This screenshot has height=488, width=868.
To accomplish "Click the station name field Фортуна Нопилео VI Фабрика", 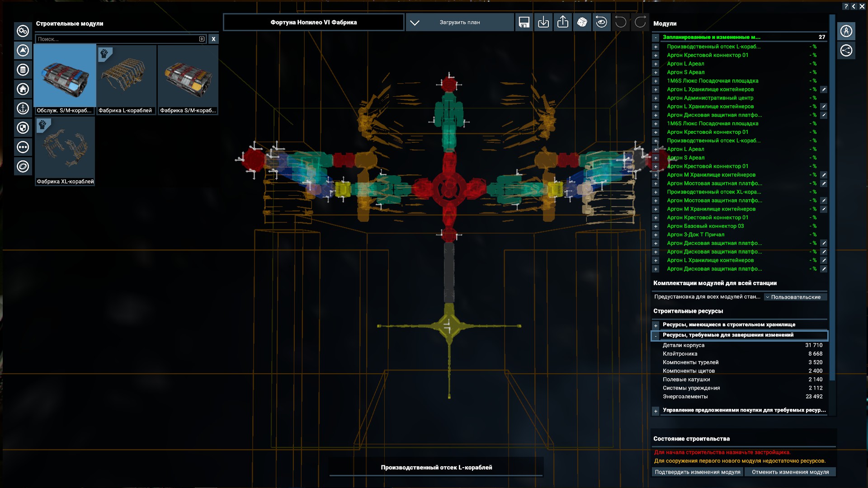I will pos(313,22).
